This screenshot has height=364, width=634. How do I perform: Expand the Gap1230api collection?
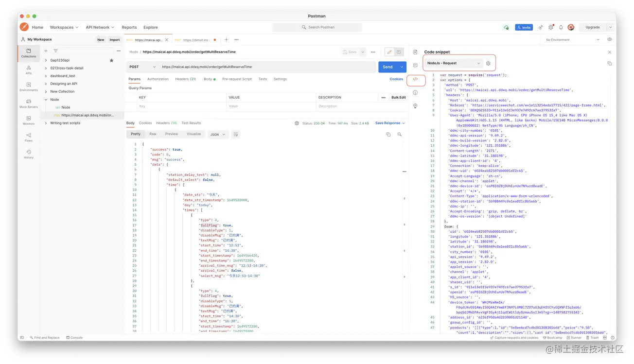46,60
